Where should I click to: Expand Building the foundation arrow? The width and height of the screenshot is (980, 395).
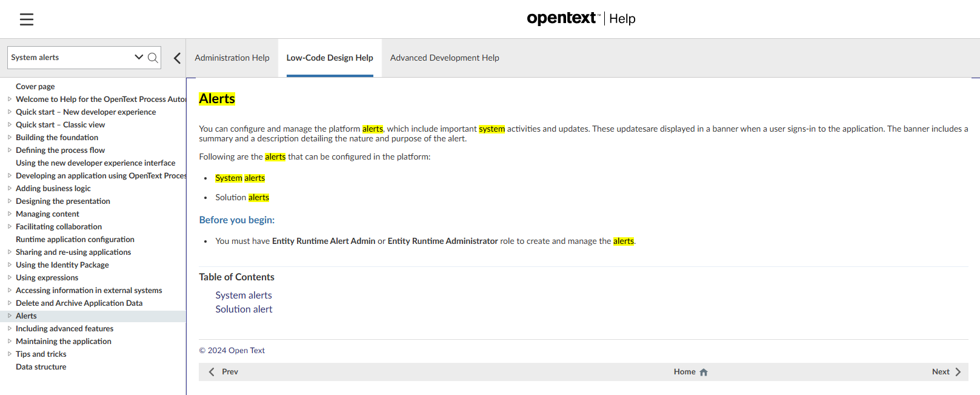click(x=10, y=137)
